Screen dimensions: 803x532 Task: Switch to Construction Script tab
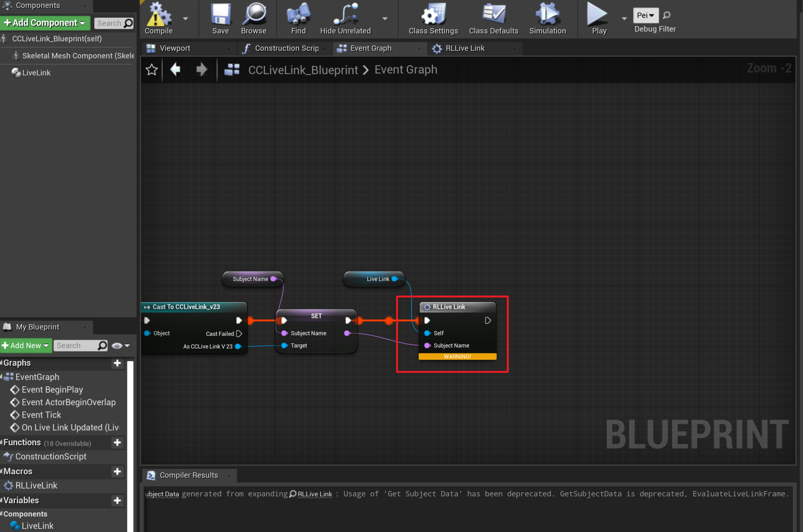point(287,48)
